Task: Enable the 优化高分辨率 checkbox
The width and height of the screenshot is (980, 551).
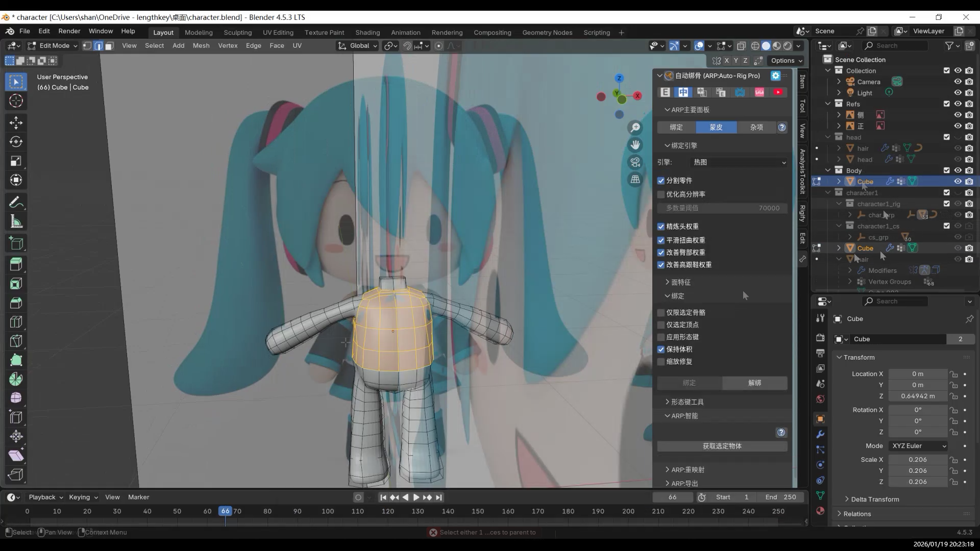Action: click(661, 194)
